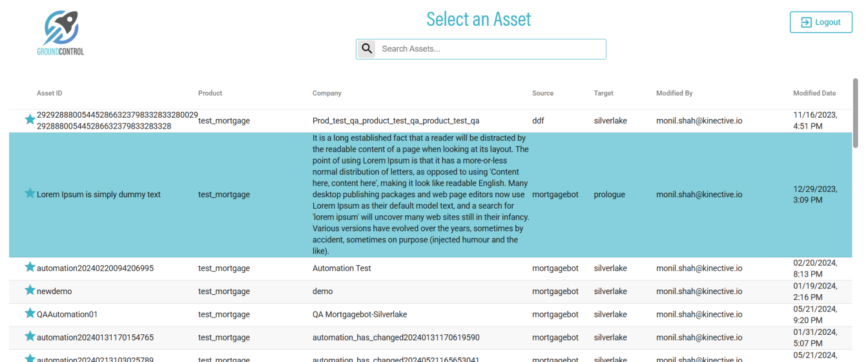Toggle star on the first 2929288 asset row
The height and width of the screenshot is (362, 868).
[30, 120]
